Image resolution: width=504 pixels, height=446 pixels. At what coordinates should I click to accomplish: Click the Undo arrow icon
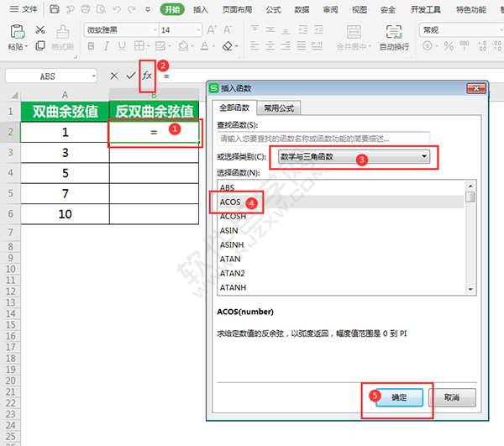(117, 10)
